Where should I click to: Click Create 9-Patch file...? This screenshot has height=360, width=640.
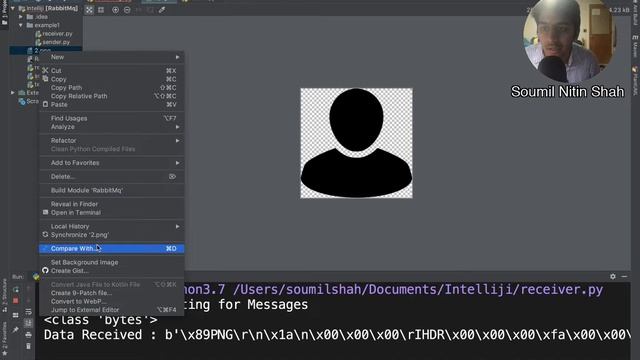[x=111, y=293]
